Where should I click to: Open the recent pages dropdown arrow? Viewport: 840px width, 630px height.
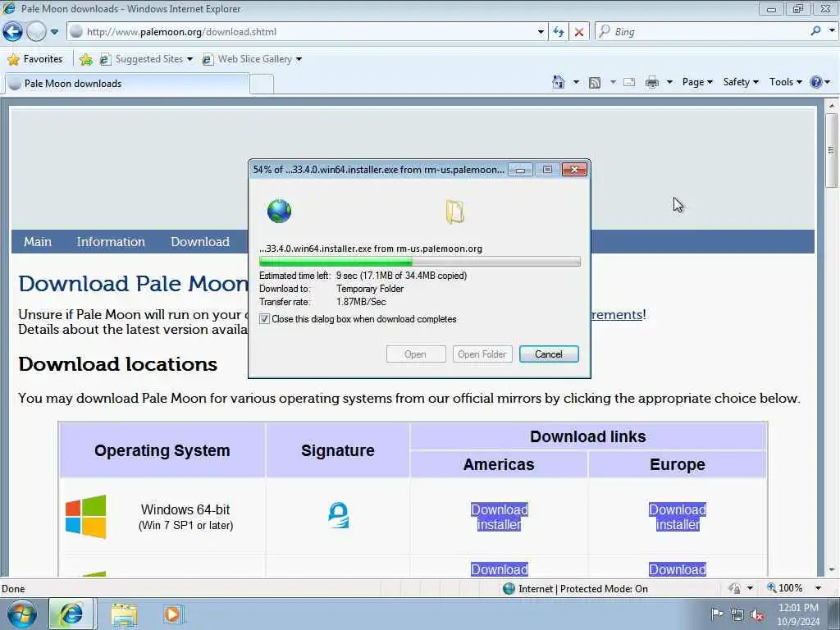[54, 32]
